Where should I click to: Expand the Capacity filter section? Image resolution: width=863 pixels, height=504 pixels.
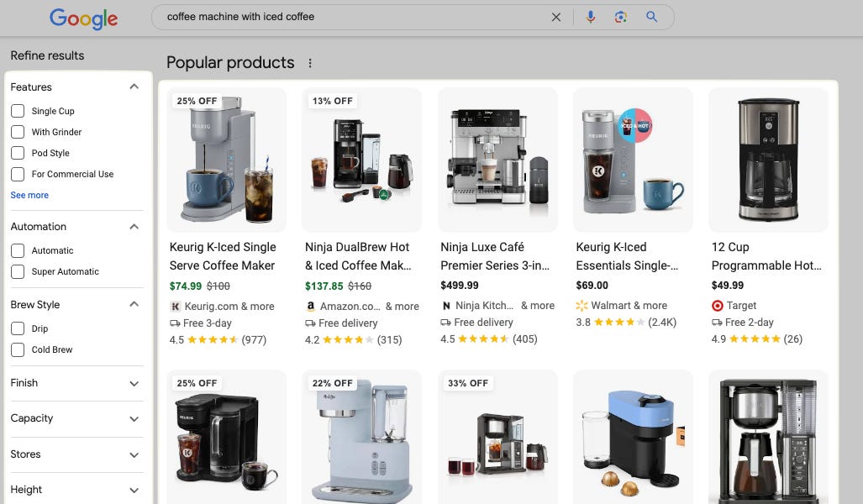pos(134,418)
